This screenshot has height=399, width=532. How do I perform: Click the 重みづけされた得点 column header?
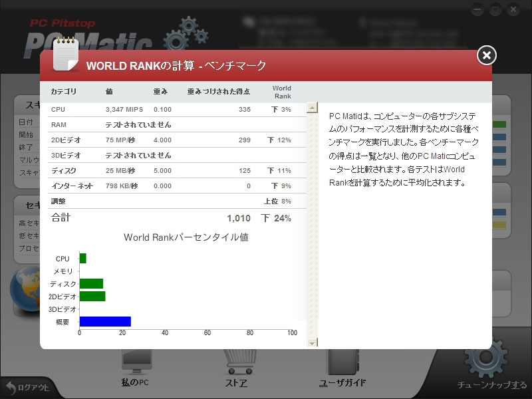(x=219, y=92)
